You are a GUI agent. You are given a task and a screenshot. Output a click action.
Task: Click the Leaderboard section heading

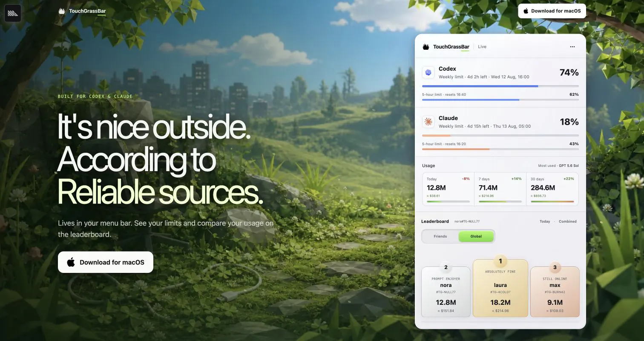click(x=435, y=221)
